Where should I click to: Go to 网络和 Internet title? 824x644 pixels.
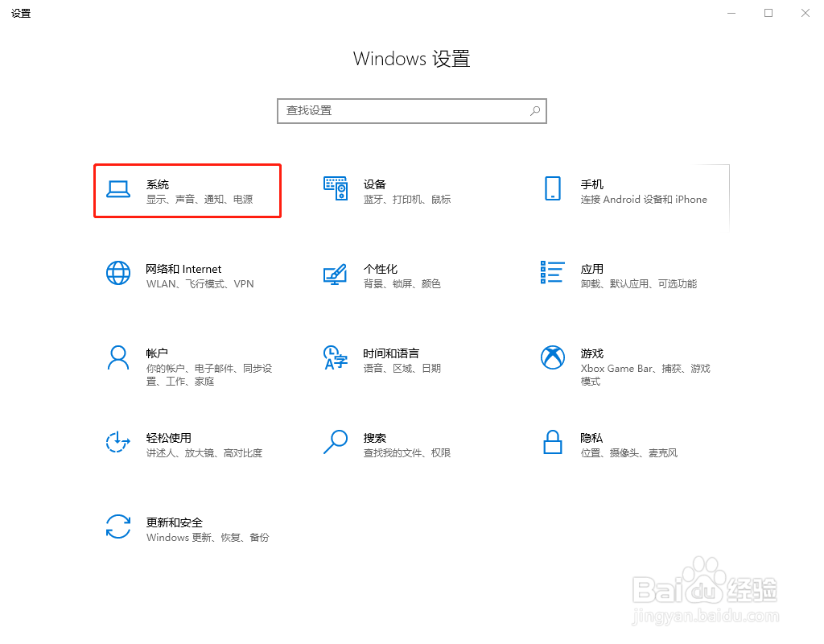tap(183, 269)
